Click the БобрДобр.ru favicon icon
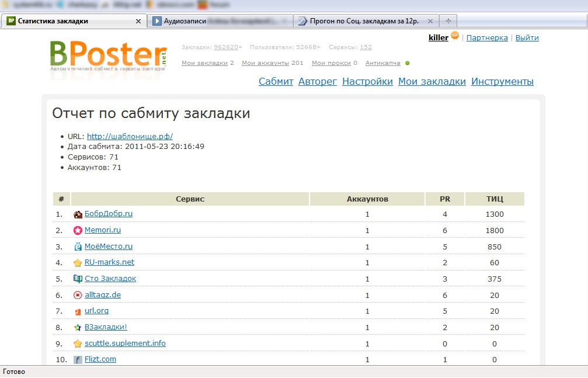 click(x=78, y=214)
